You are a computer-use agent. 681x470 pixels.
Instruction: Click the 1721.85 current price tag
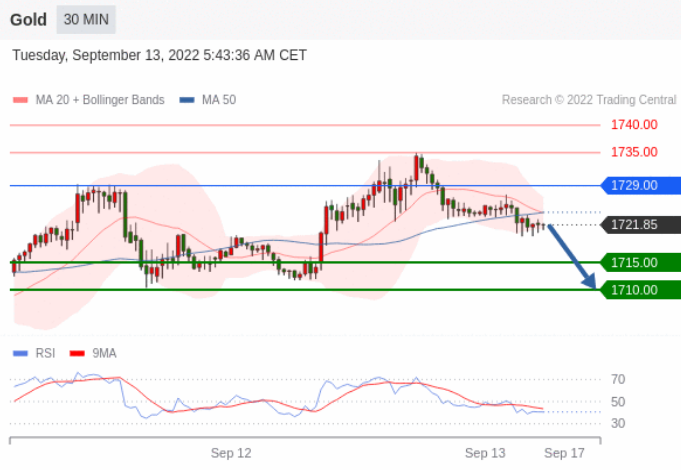pyautogui.click(x=641, y=225)
